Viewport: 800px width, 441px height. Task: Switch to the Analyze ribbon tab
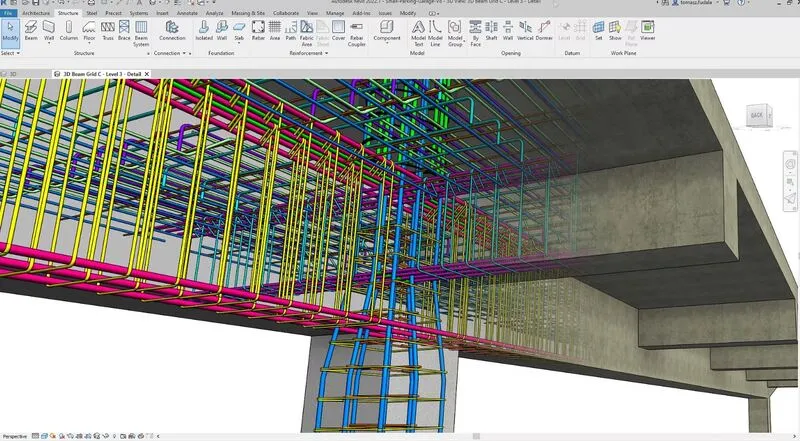click(x=214, y=13)
